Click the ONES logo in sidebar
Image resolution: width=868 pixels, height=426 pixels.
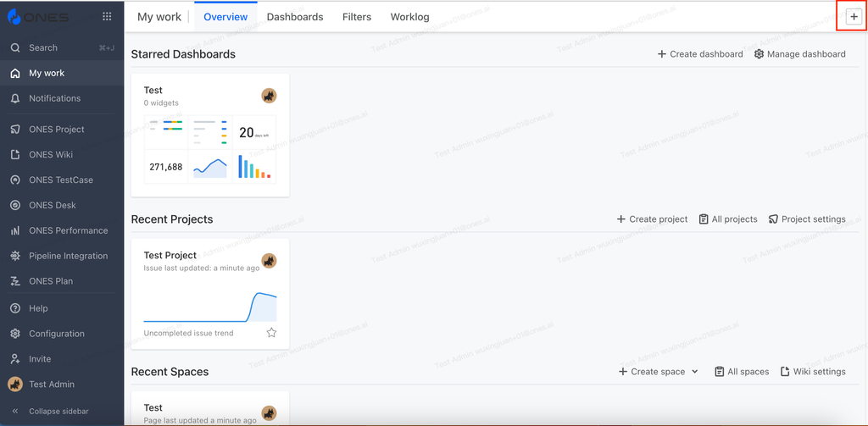tap(38, 17)
